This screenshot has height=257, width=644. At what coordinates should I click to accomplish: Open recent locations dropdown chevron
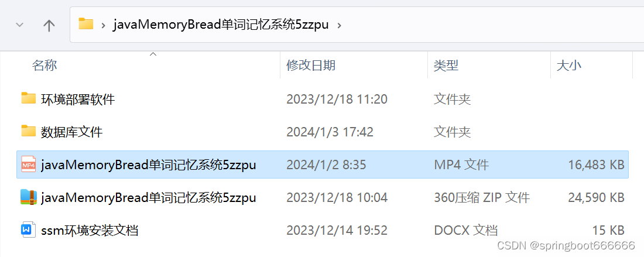(19, 25)
